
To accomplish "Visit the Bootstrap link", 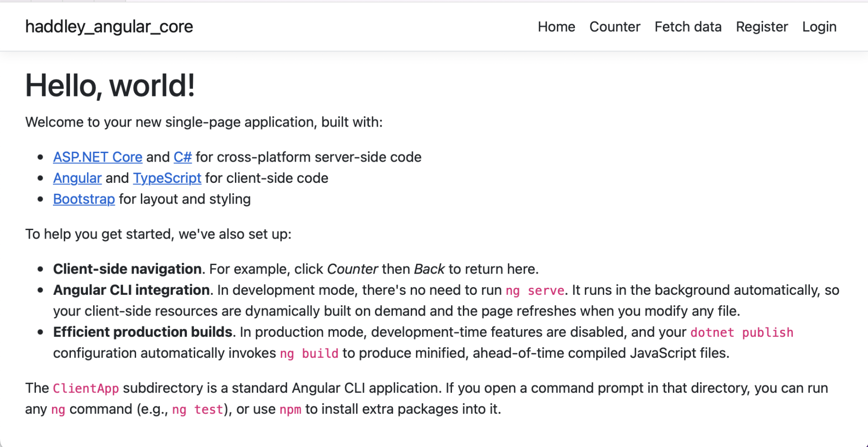I will [x=84, y=199].
